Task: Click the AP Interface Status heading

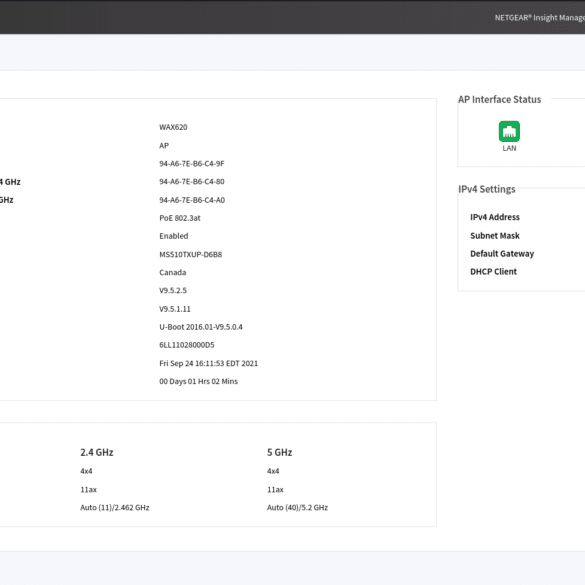Action: point(500,100)
